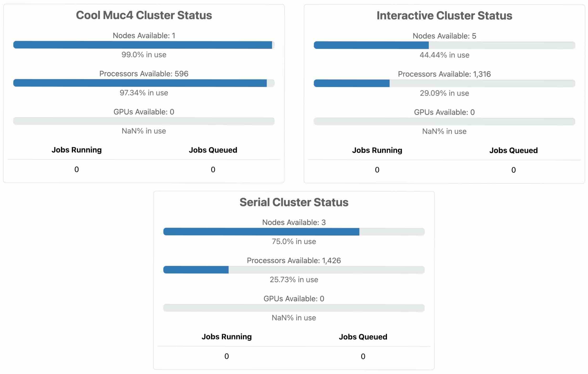588x374 pixels.
Task: Click the "Processors Available: 596" label
Action: point(144,74)
